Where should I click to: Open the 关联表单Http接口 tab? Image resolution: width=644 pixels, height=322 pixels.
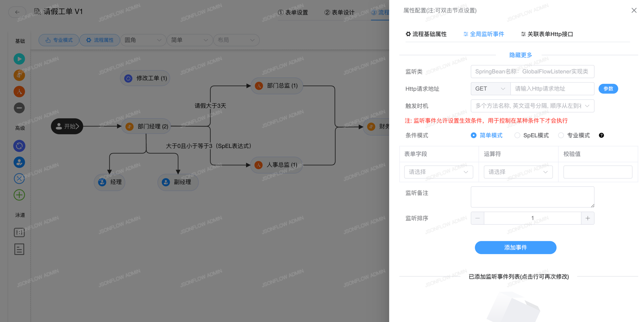coord(547,34)
